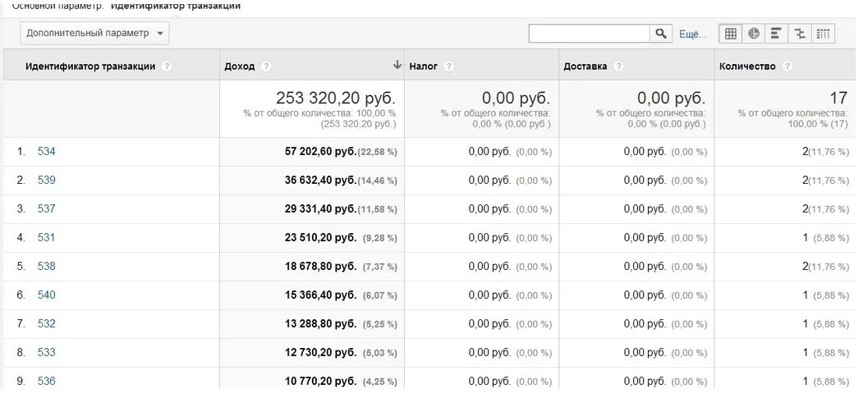Click total revenue 253 320,20 руб.
Viewport: 868px width, 398px height.
336,98
